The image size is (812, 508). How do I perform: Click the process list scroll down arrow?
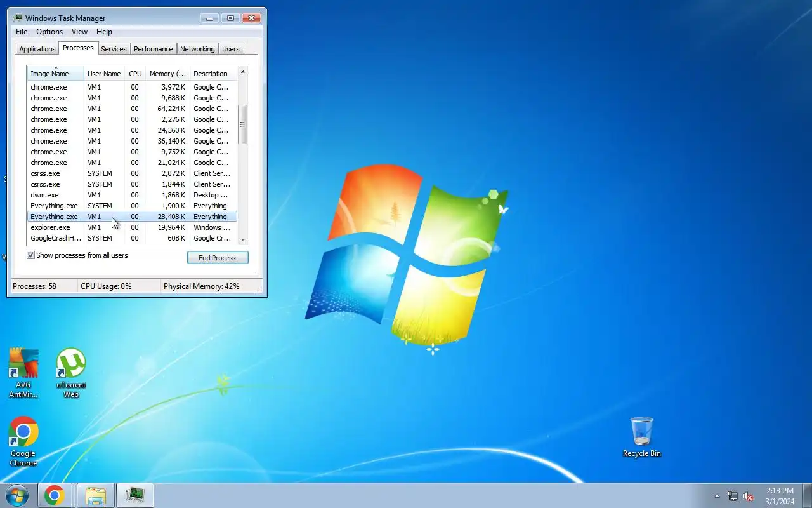pos(242,239)
